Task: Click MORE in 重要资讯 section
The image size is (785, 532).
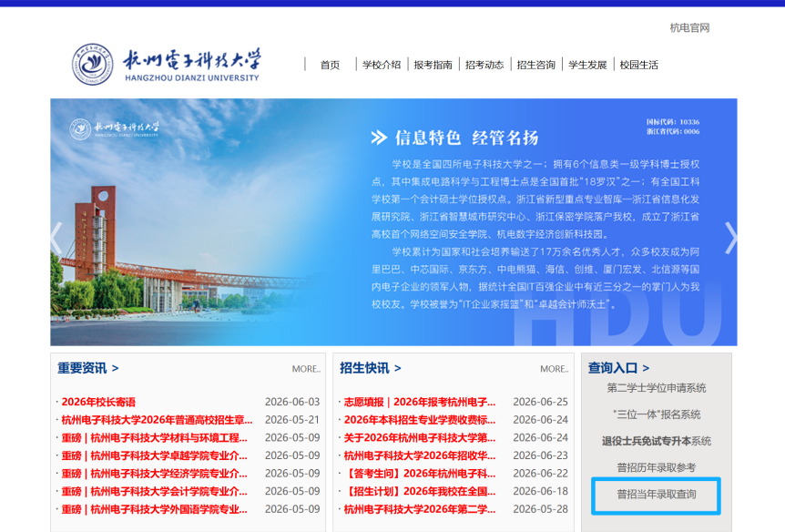Action: [x=306, y=369]
